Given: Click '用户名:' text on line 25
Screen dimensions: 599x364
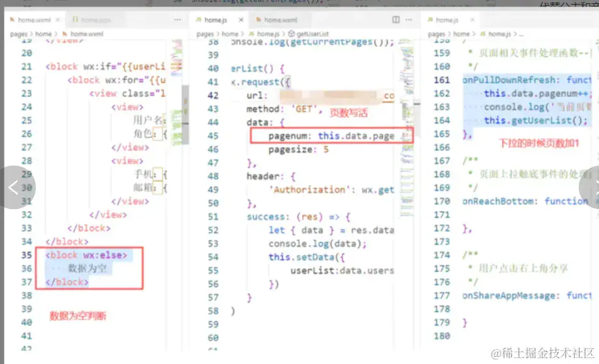Looking at the screenshot, I should pyautogui.click(x=149, y=120).
